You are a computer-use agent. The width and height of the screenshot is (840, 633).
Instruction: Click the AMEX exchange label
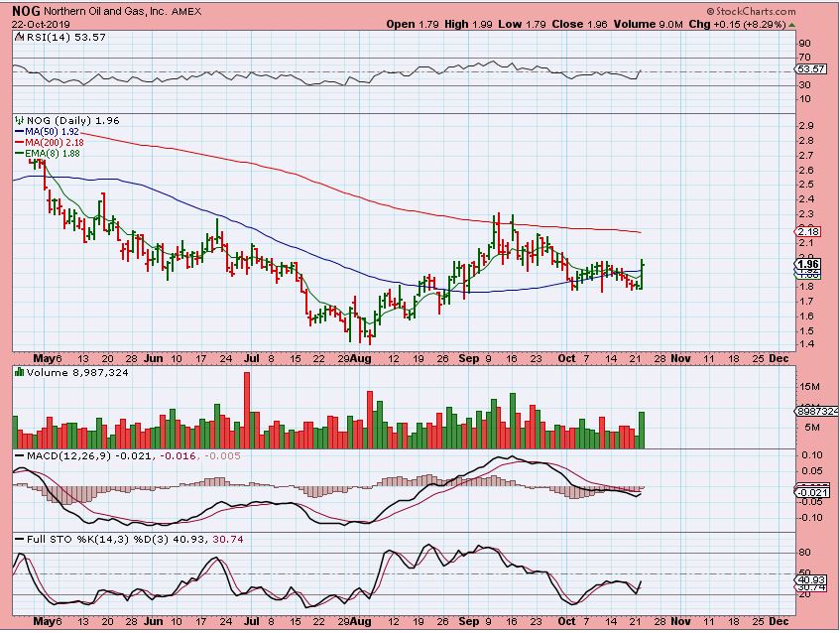pos(186,11)
